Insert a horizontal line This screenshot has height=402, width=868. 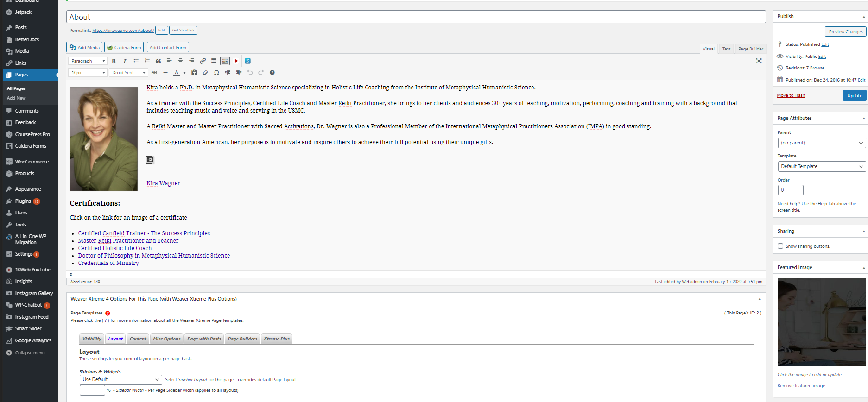165,73
